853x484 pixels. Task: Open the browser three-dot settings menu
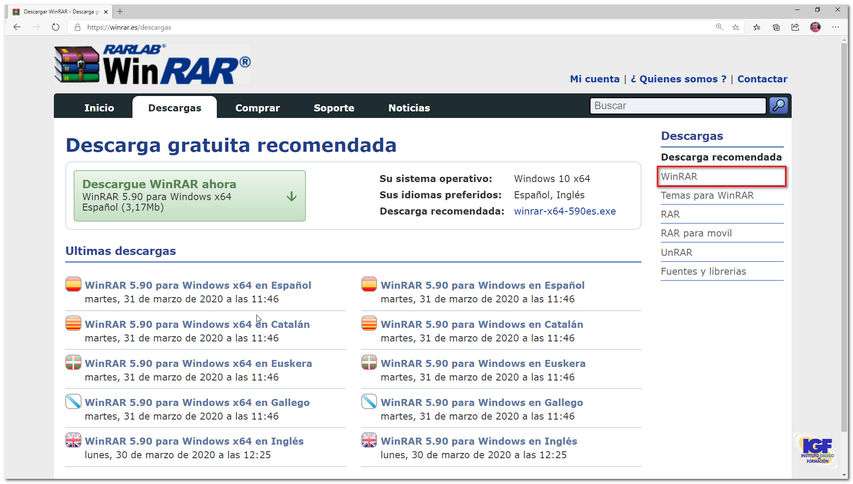(x=836, y=27)
